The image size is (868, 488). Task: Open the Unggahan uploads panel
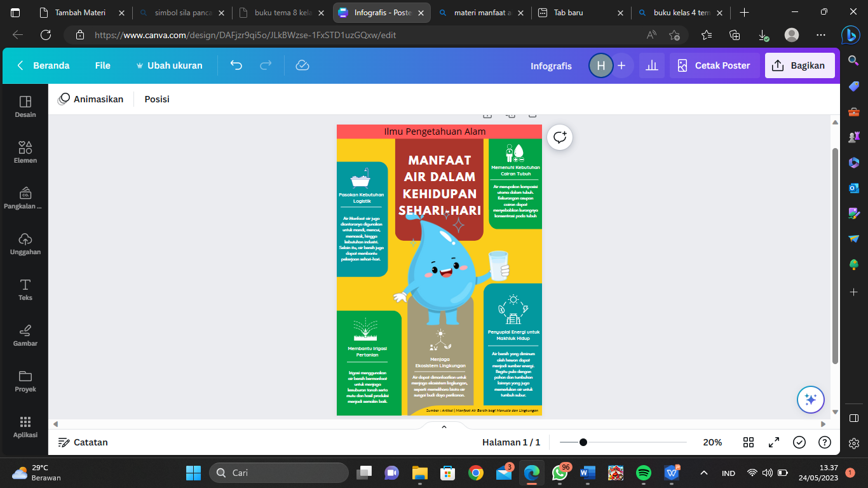tap(25, 244)
